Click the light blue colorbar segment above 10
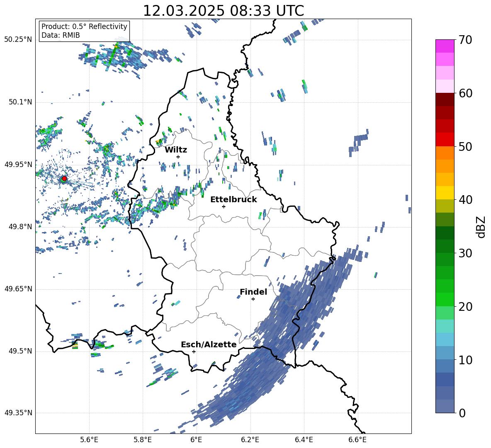The image size is (491, 448). 445,339
